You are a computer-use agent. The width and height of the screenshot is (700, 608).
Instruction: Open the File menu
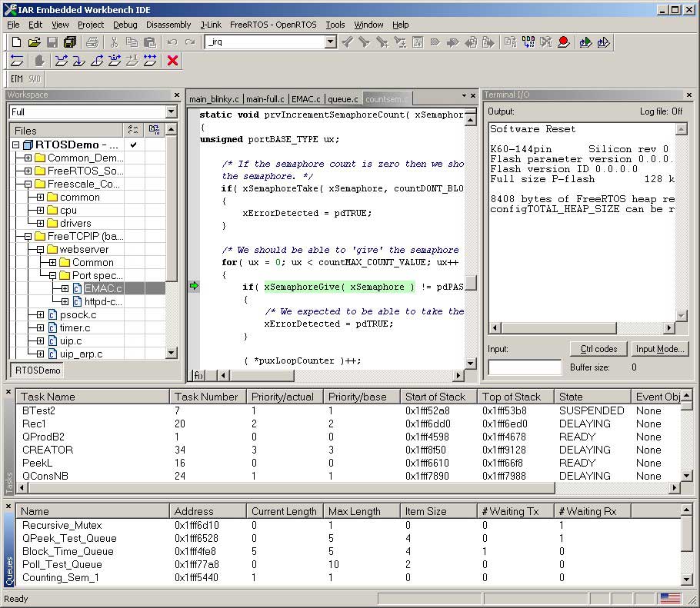click(13, 25)
